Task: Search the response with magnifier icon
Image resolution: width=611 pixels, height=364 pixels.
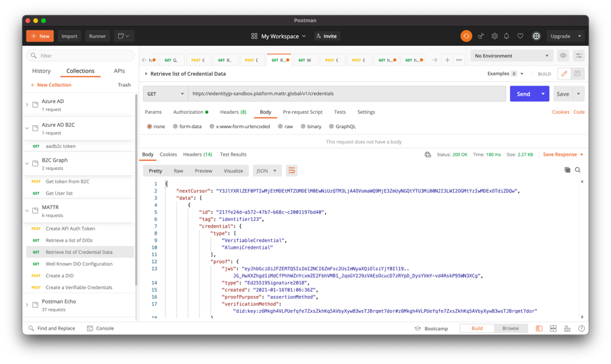Action: click(578, 170)
